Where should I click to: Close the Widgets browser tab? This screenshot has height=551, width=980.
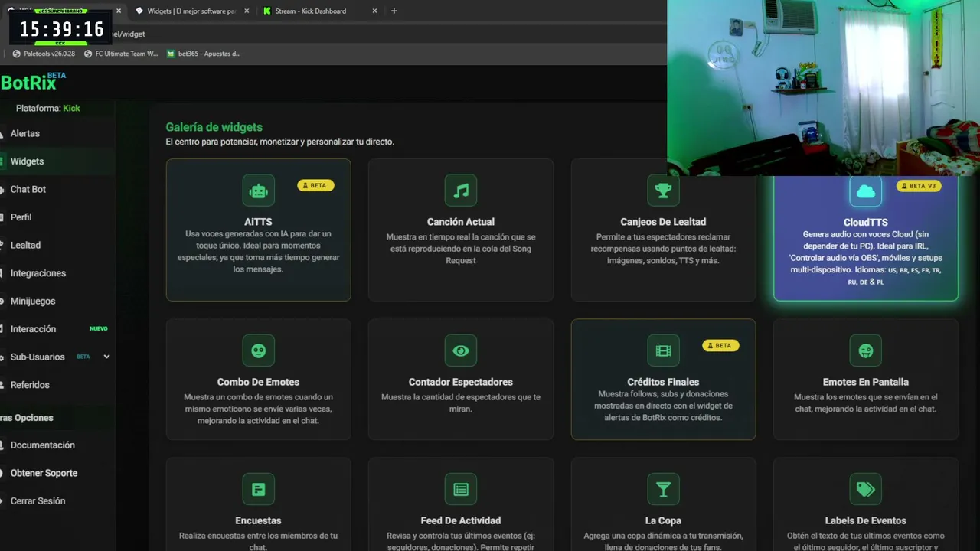tap(247, 11)
